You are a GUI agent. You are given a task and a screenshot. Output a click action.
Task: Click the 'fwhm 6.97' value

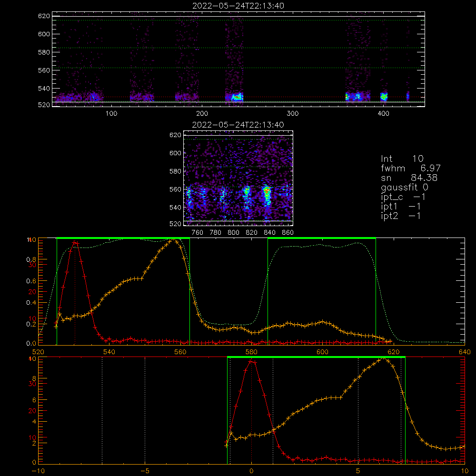410,168
